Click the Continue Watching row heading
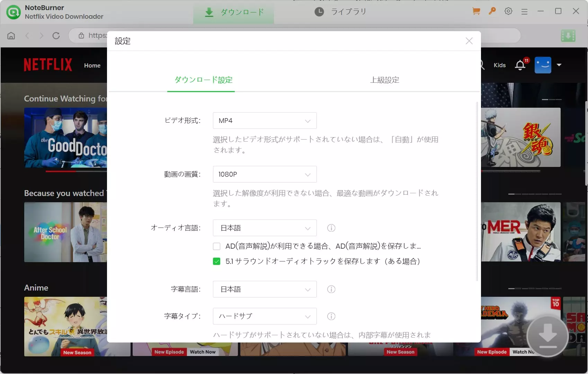Image resolution: width=588 pixels, height=374 pixels. [65, 99]
